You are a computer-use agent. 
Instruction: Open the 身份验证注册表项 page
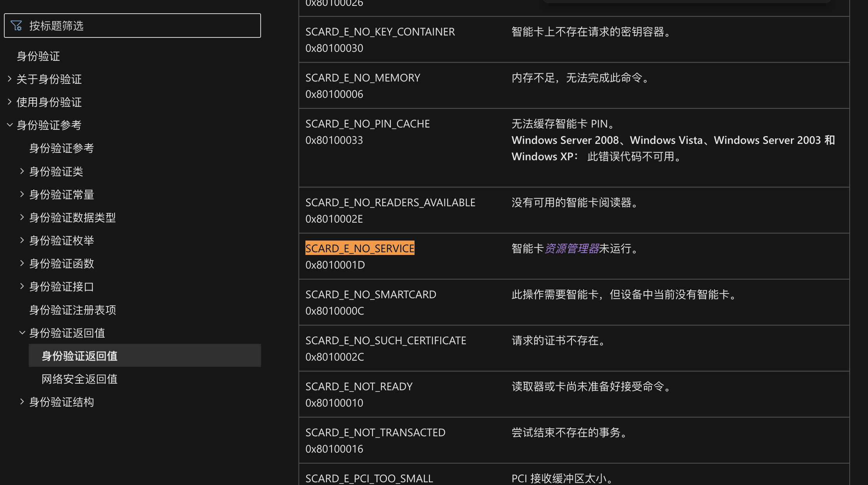(72, 310)
